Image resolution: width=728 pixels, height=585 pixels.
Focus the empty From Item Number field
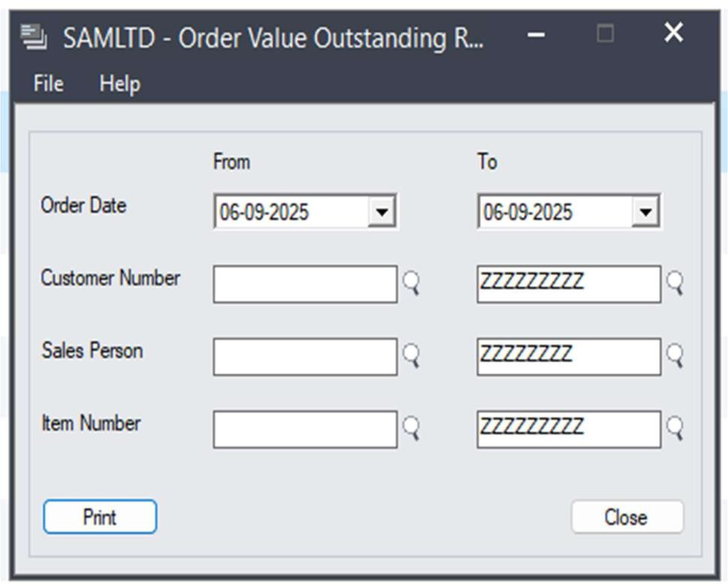tap(305, 429)
